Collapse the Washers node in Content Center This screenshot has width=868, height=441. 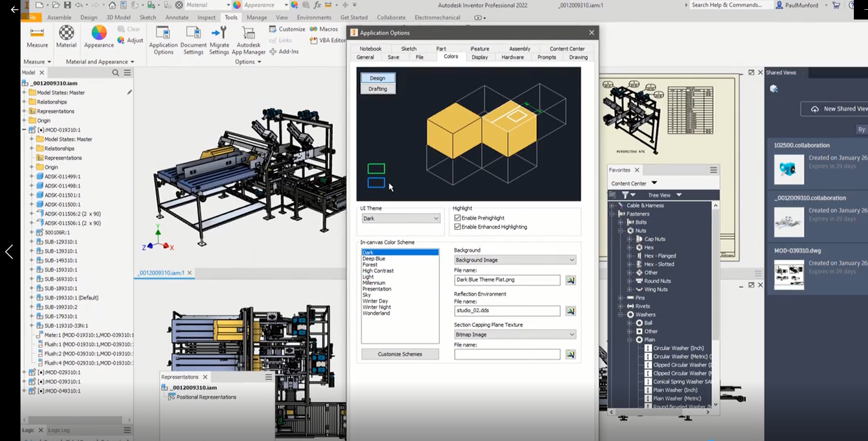621,315
